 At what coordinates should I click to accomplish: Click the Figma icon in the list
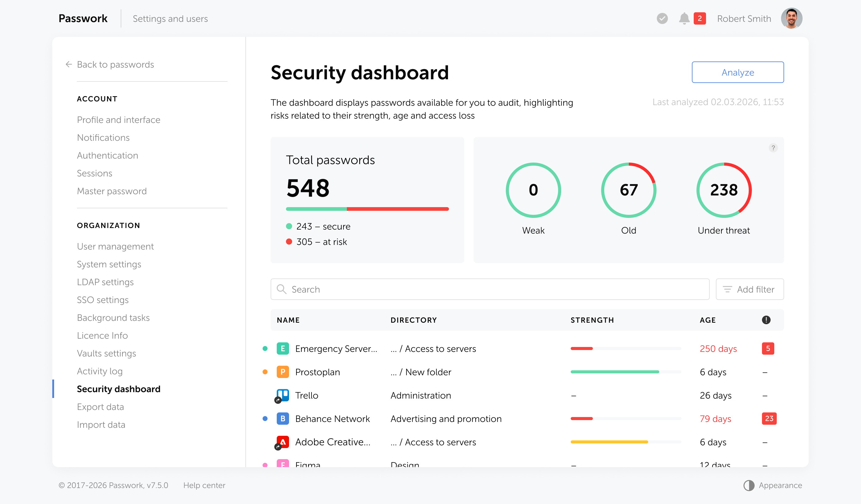click(x=282, y=464)
